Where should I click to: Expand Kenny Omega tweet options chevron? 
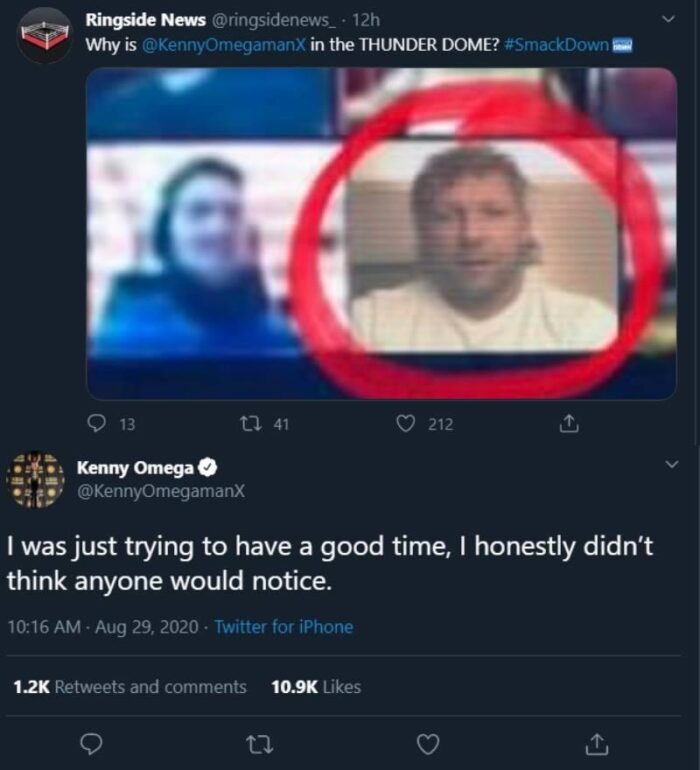click(672, 467)
